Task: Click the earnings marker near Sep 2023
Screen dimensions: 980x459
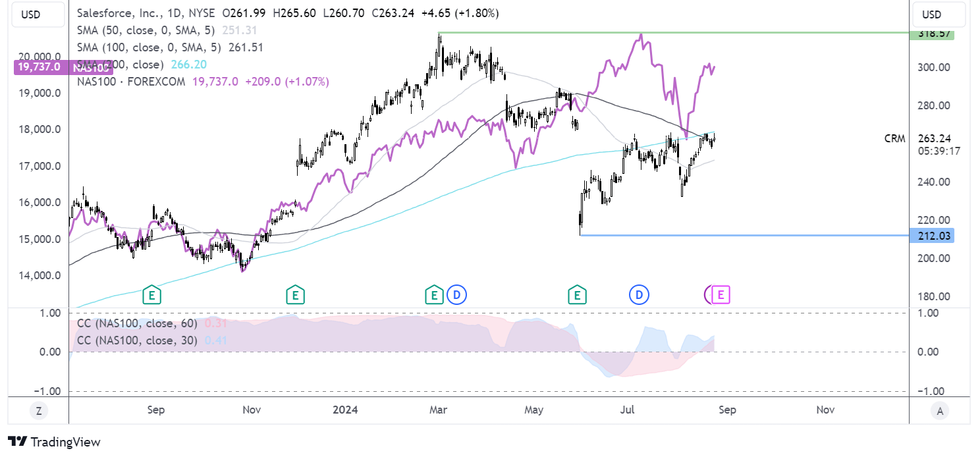Action: [x=151, y=294]
